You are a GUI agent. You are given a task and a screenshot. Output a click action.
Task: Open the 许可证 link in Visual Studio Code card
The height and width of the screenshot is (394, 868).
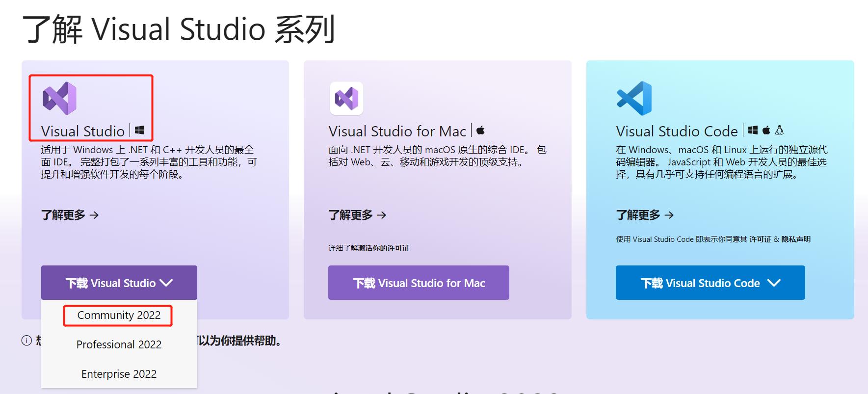(x=760, y=239)
